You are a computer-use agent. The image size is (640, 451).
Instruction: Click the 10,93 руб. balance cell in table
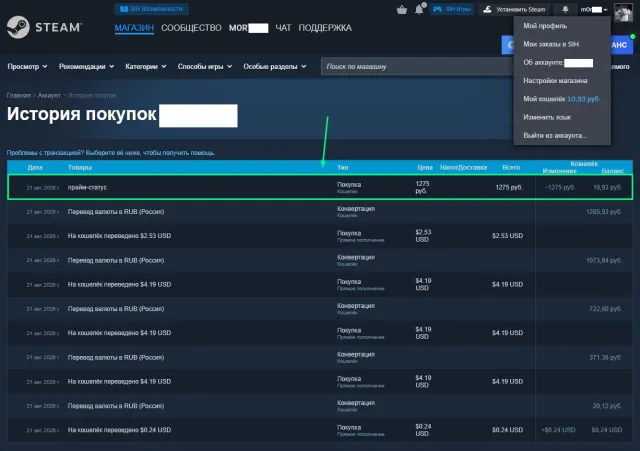point(607,187)
